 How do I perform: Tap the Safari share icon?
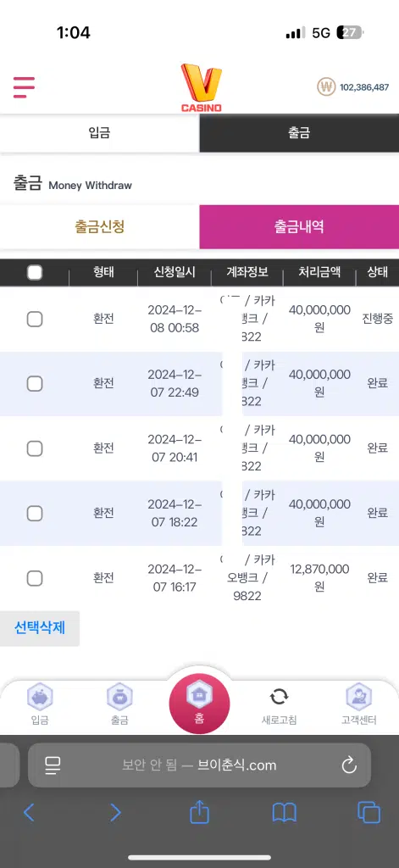point(199,812)
